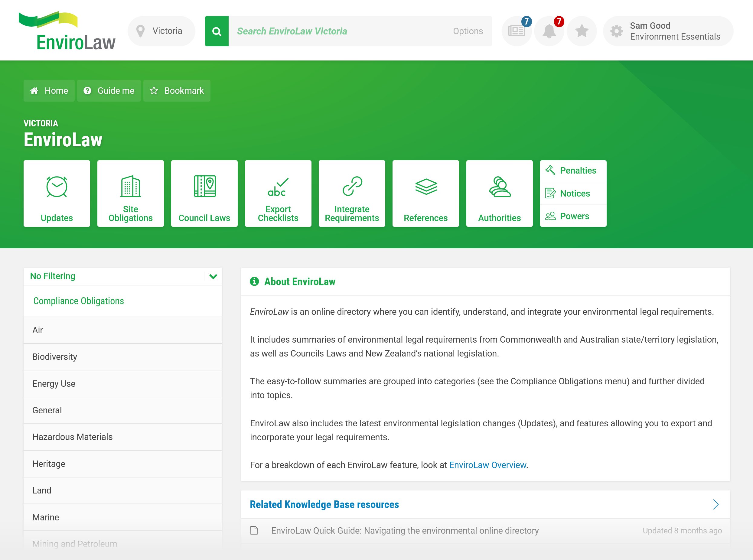Select Land category
The width and height of the screenshot is (753, 560).
tap(123, 490)
